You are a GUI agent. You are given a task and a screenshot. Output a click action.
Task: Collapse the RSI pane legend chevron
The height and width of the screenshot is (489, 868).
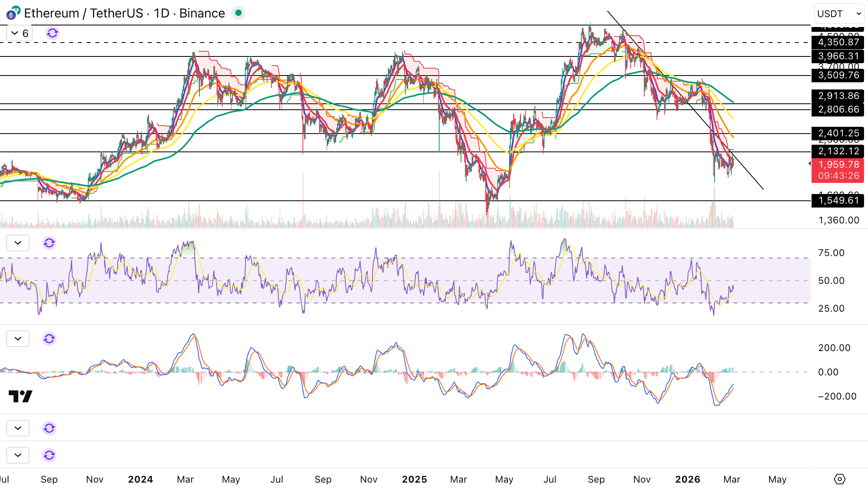[18, 243]
